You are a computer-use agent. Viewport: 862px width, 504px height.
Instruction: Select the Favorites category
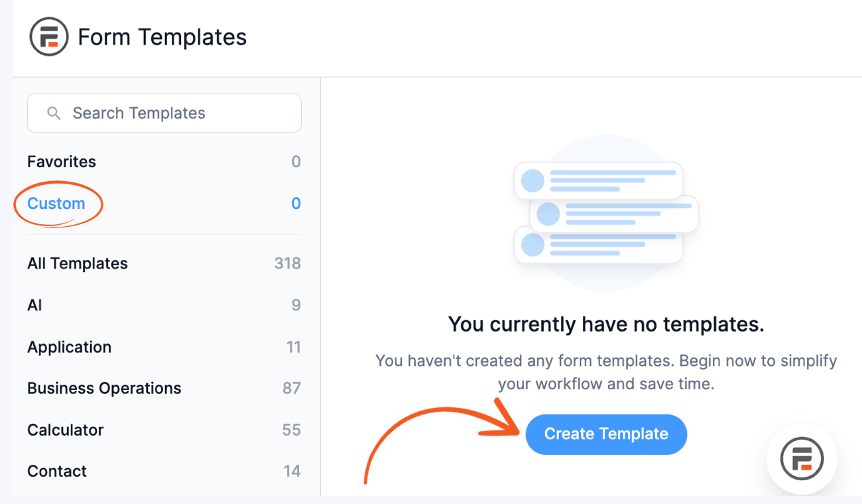(x=61, y=161)
